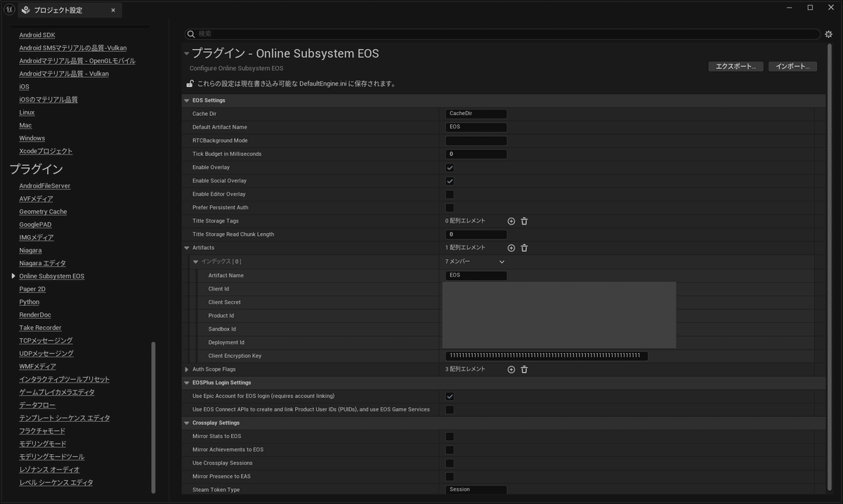Open the Windows platform settings link
The image size is (843, 504).
pyautogui.click(x=32, y=138)
